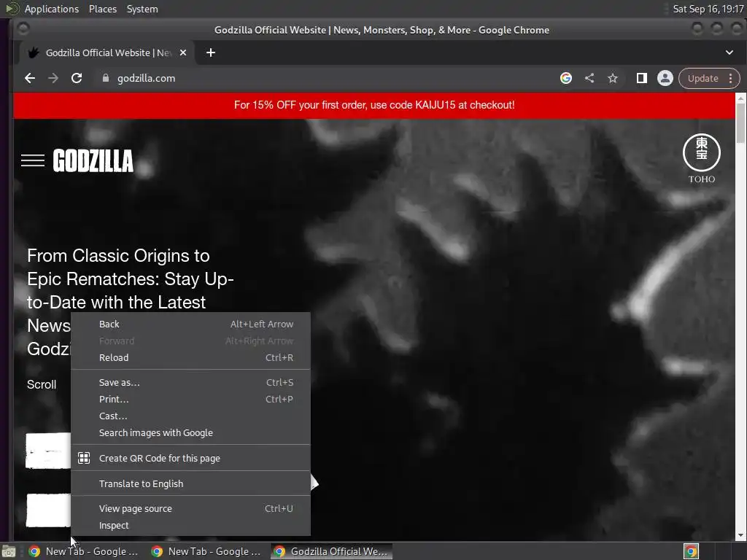Open the Places menu
The image size is (747, 560).
[x=102, y=9]
